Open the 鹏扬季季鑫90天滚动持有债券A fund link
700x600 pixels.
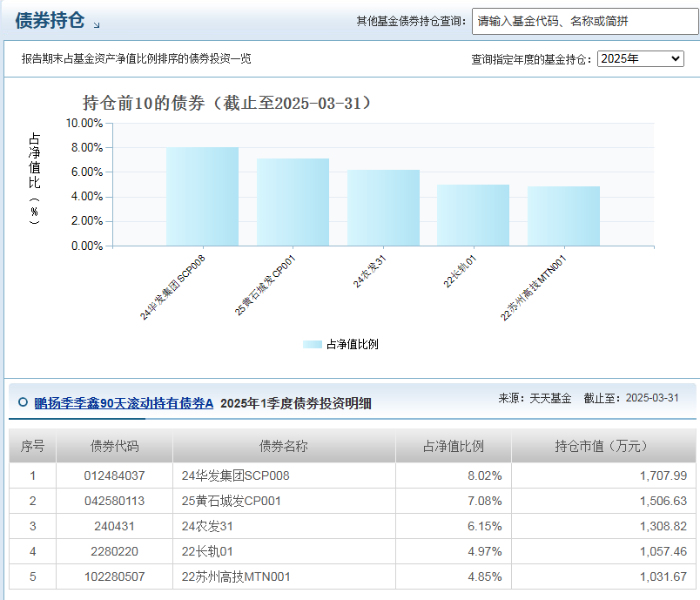124,403
